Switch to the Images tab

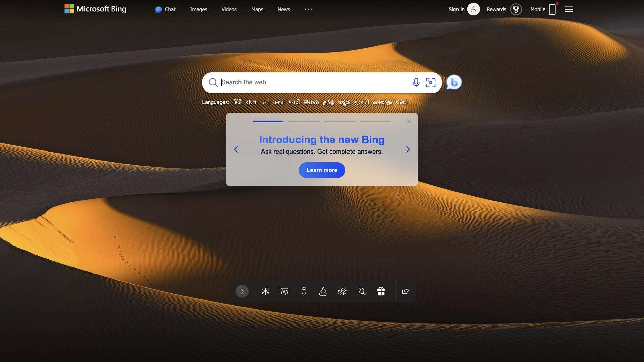click(x=198, y=9)
